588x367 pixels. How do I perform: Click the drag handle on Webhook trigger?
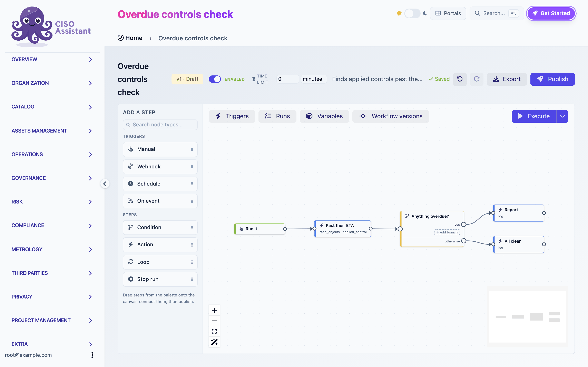pyautogui.click(x=192, y=167)
